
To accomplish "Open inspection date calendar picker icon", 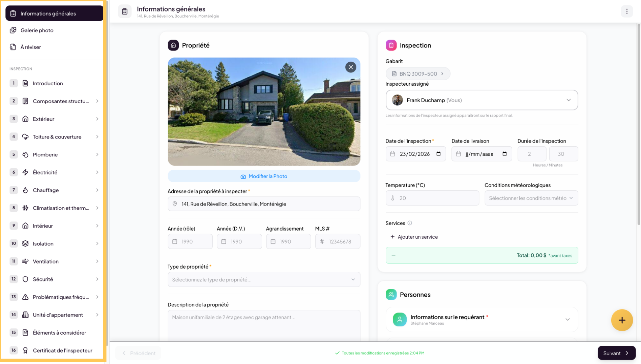I will click(x=438, y=154).
